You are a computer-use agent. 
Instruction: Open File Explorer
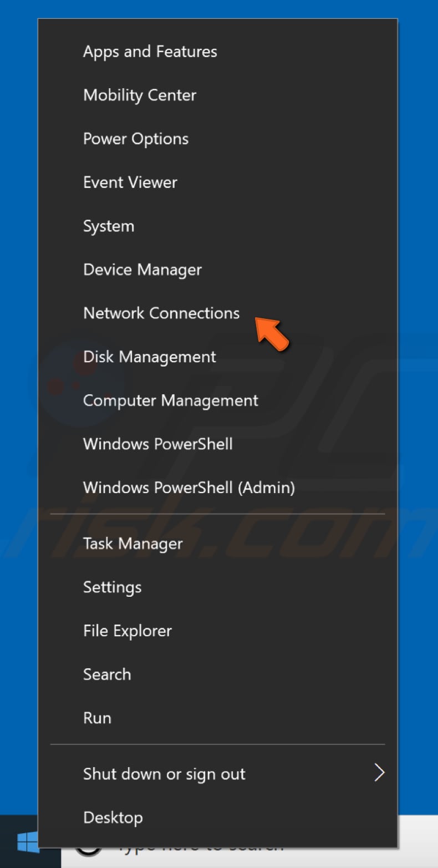(x=127, y=630)
